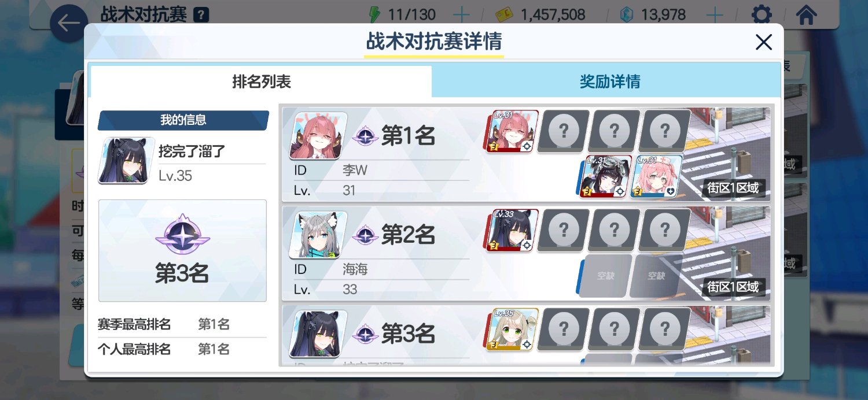Add gems with the plus icon beside 13,978
Screen dimensions: 868x400
coord(715,14)
